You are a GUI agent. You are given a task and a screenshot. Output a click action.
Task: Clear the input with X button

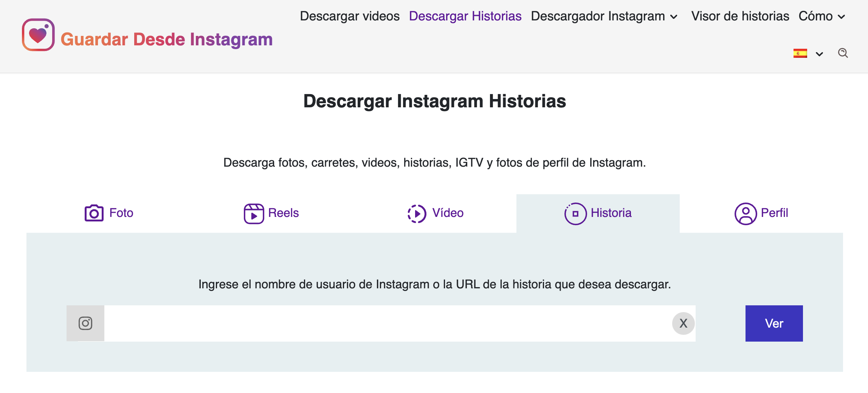click(x=683, y=323)
